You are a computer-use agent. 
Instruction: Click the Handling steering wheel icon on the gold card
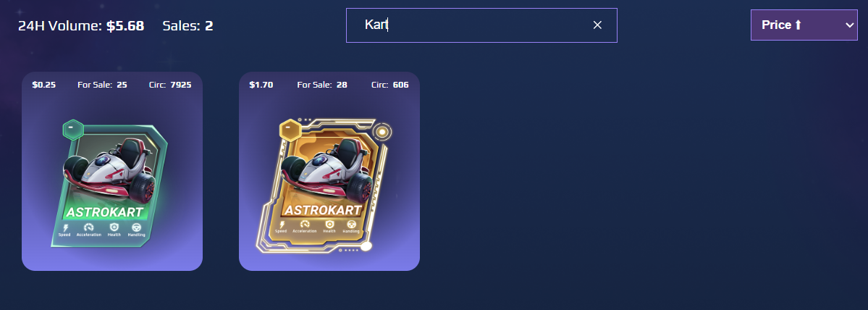point(351,225)
